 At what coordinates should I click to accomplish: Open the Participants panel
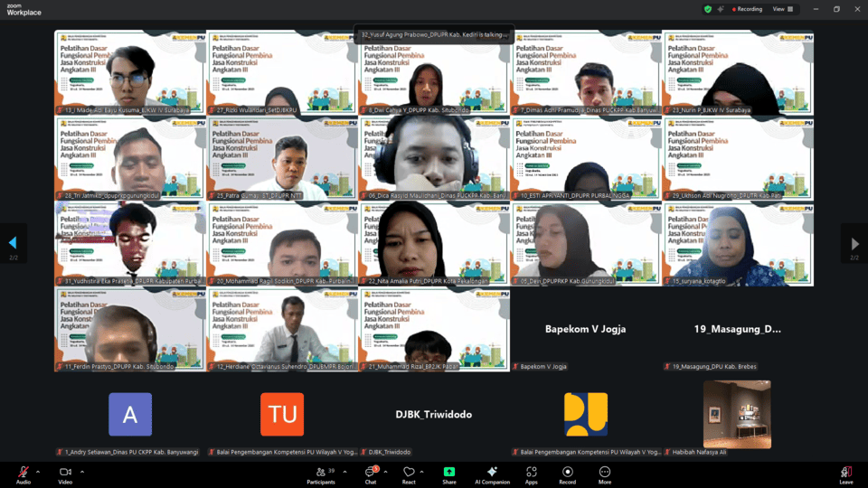pyautogui.click(x=320, y=473)
